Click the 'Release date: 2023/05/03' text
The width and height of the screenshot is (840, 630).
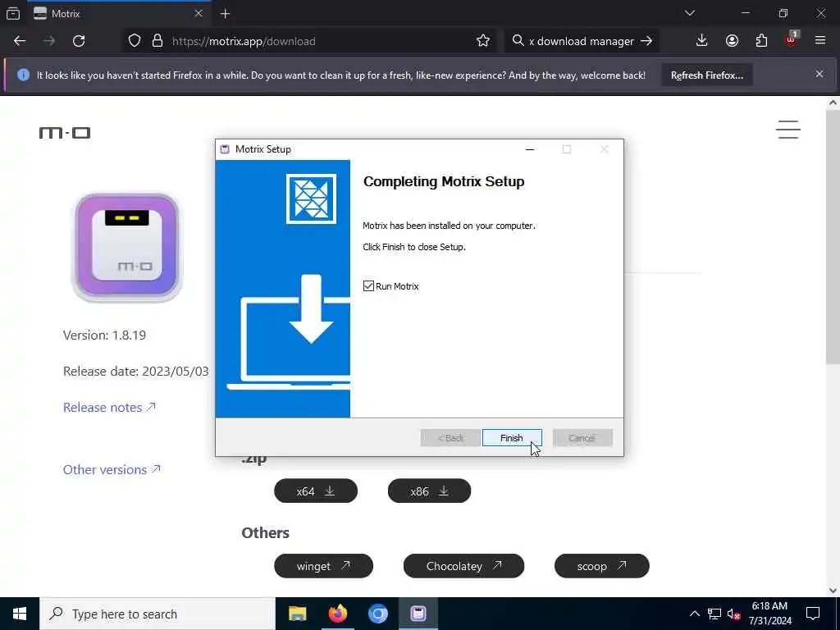coord(136,372)
